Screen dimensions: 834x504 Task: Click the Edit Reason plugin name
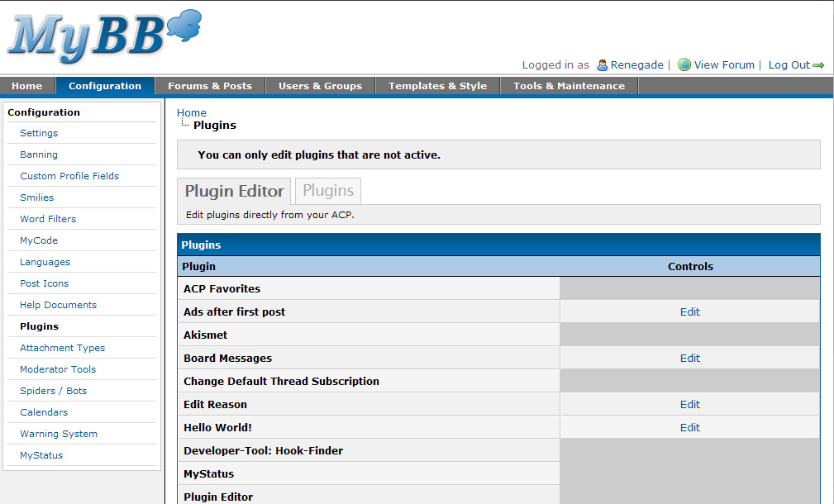coord(215,405)
